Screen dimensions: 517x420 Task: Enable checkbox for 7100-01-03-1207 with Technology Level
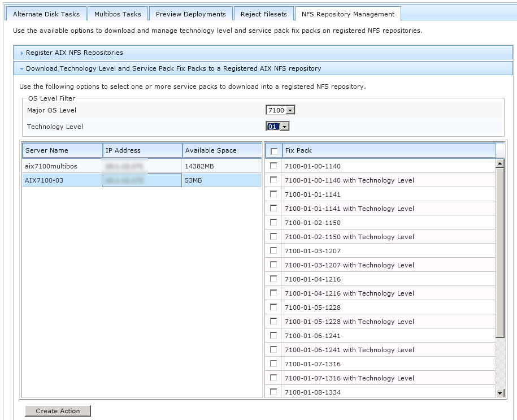point(274,265)
